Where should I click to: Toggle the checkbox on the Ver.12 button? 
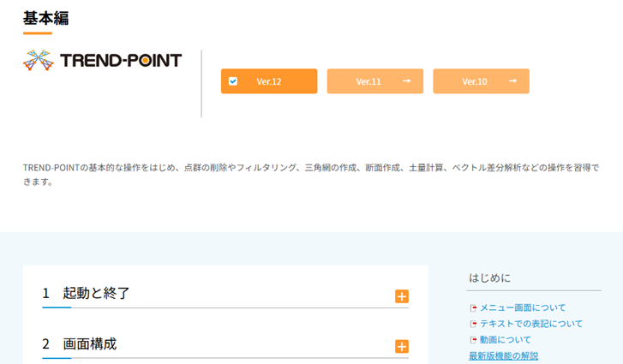click(233, 81)
